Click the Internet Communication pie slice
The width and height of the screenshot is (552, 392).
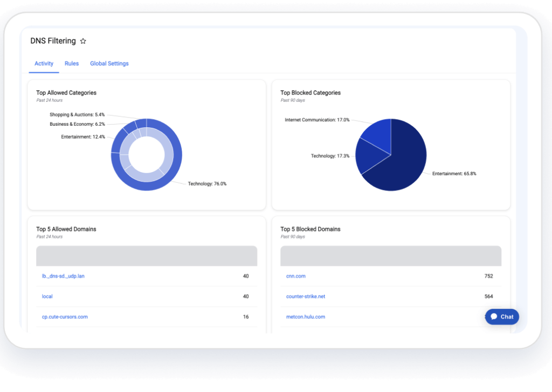pos(377,133)
